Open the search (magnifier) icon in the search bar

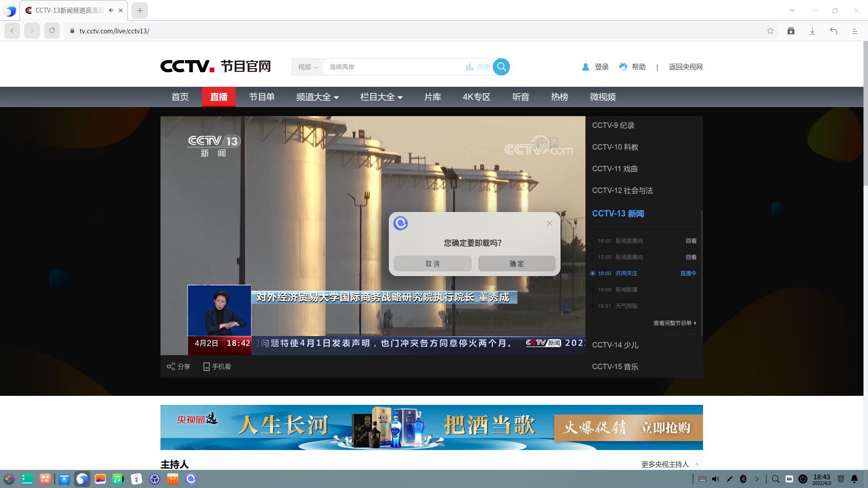[x=501, y=66]
